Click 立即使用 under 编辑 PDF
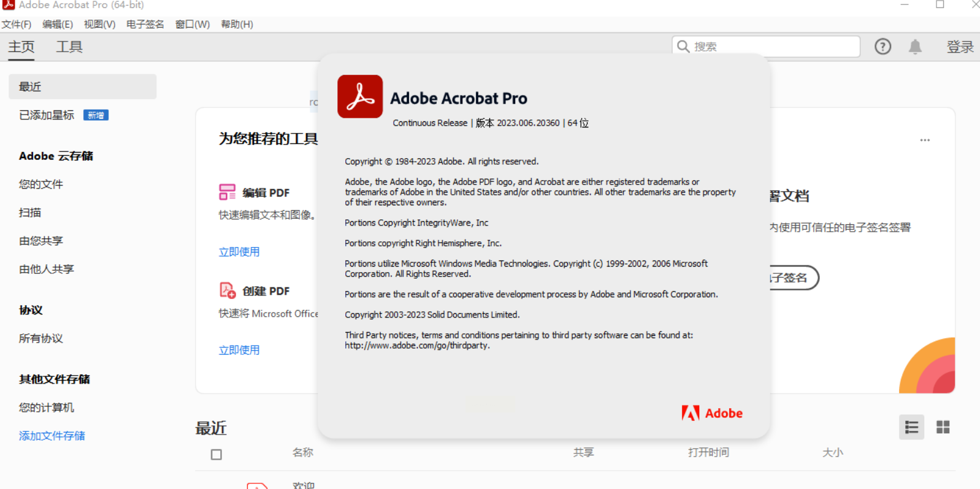This screenshot has width=980, height=489. tap(239, 252)
